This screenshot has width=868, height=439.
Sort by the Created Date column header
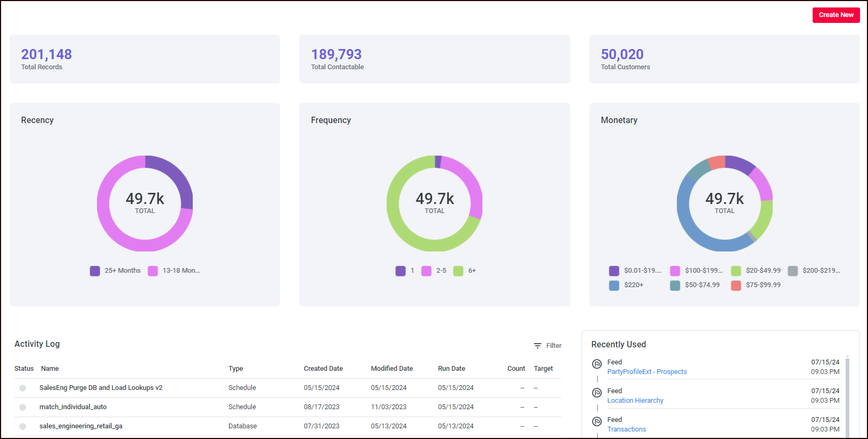point(323,369)
